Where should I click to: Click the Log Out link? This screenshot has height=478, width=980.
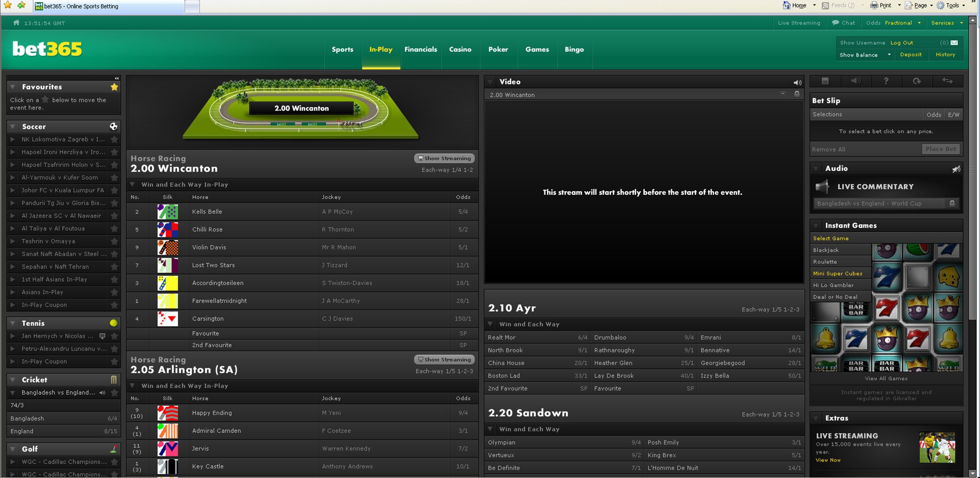(901, 43)
